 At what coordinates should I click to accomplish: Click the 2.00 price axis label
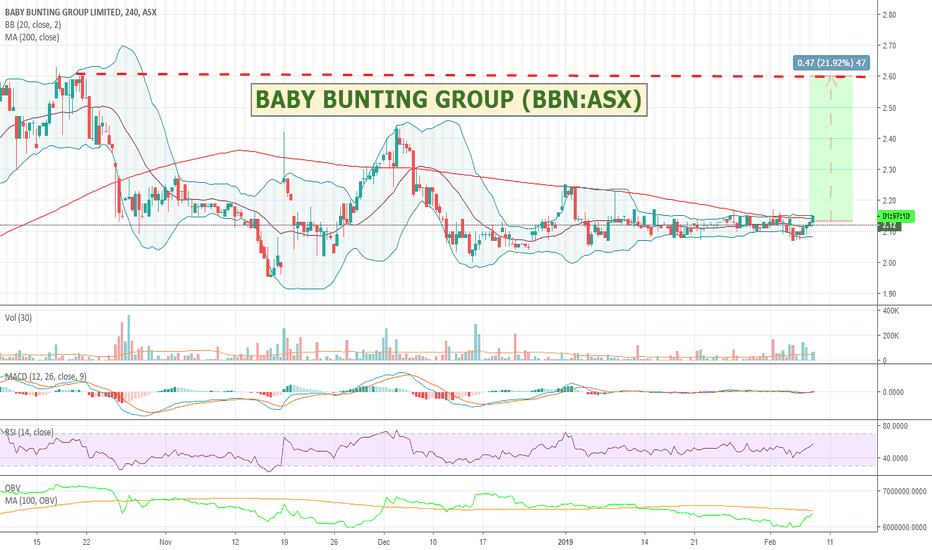point(889,263)
